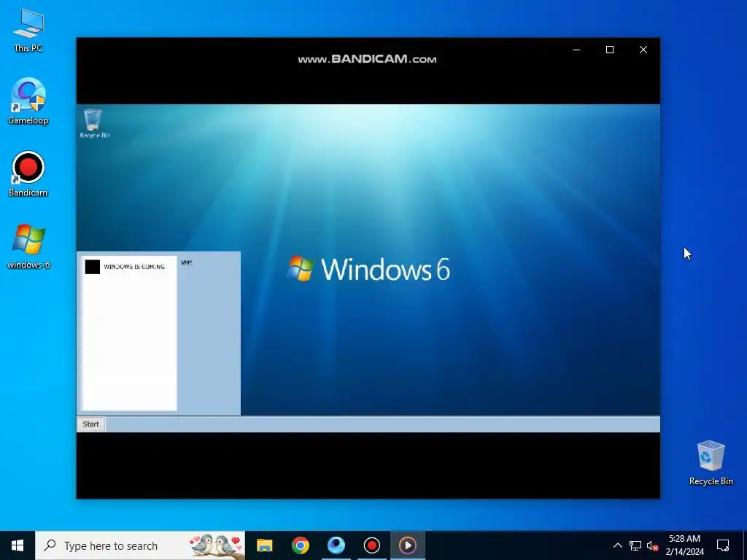The image size is (747, 560).
Task: Open the Bandicam desktop shortcut
Action: coord(28,174)
